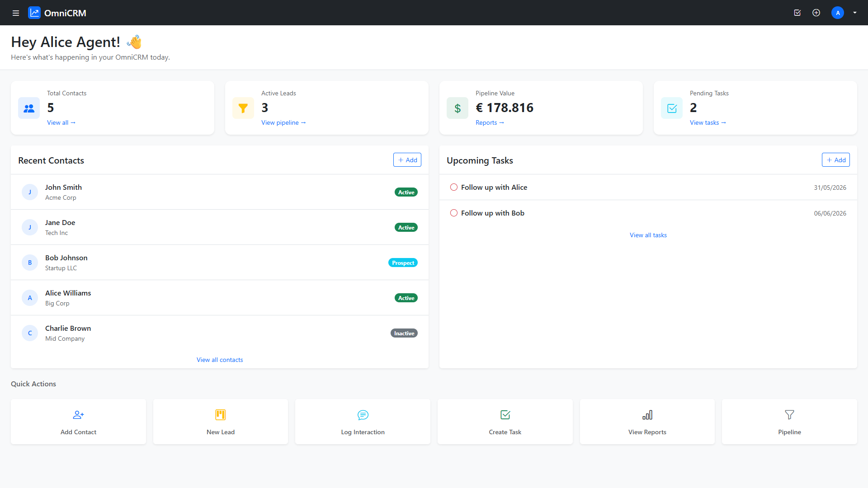Open the View tasks link

708,122
